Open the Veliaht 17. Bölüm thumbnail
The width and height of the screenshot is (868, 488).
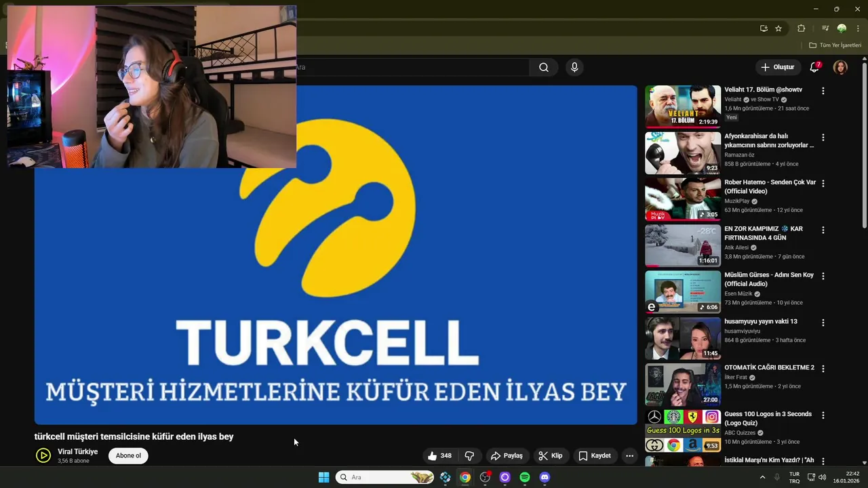[x=682, y=106]
